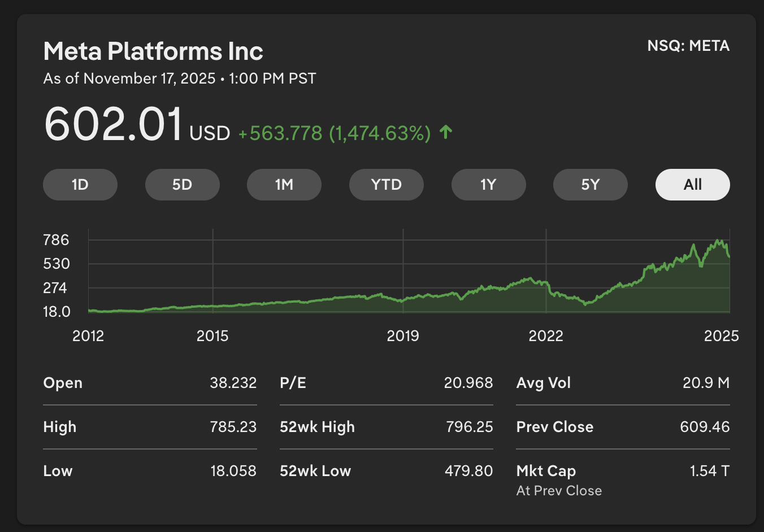Click the Mkt Cap value 1.54 T
The image size is (764, 532).
[709, 471]
